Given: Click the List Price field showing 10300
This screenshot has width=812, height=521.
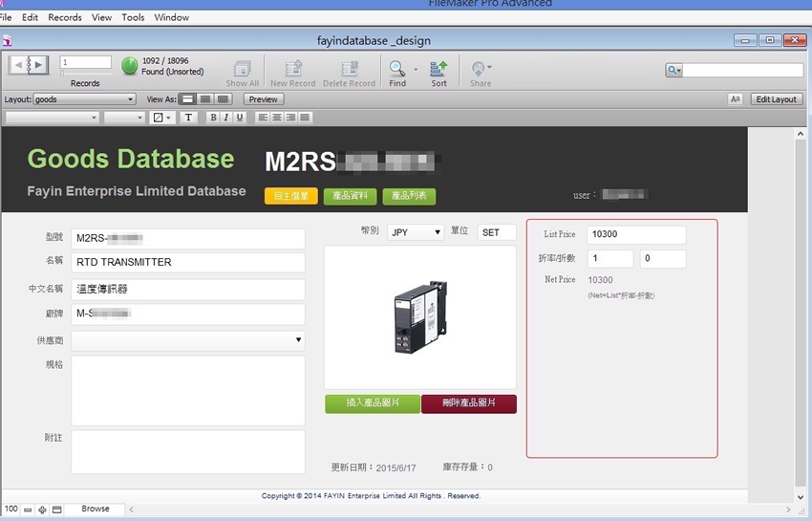Looking at the screenshot, I should point(635,234).
